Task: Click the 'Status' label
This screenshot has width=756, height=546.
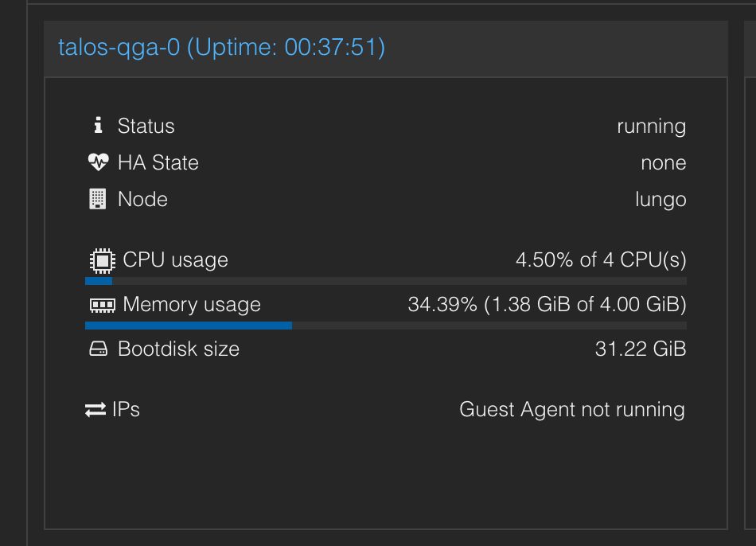Action: [146, 126]
